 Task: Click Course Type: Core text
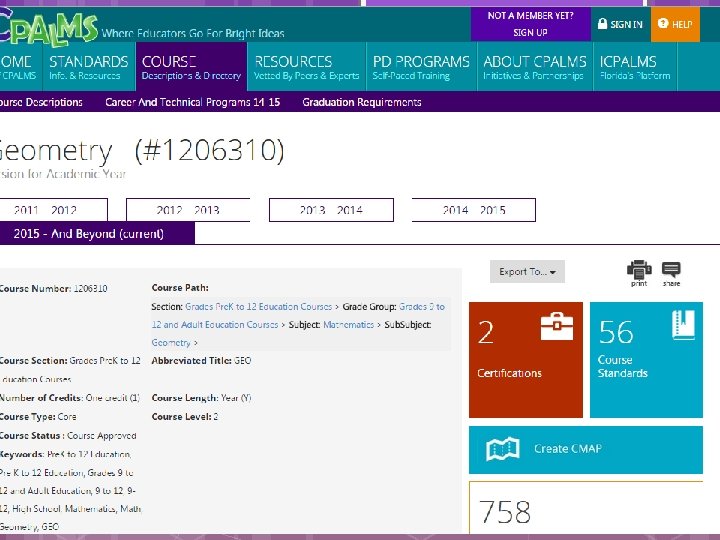click(38, 416)
